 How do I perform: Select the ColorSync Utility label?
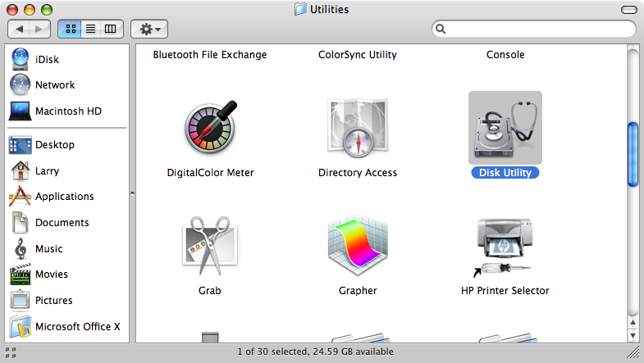click(x=358, y=55)
